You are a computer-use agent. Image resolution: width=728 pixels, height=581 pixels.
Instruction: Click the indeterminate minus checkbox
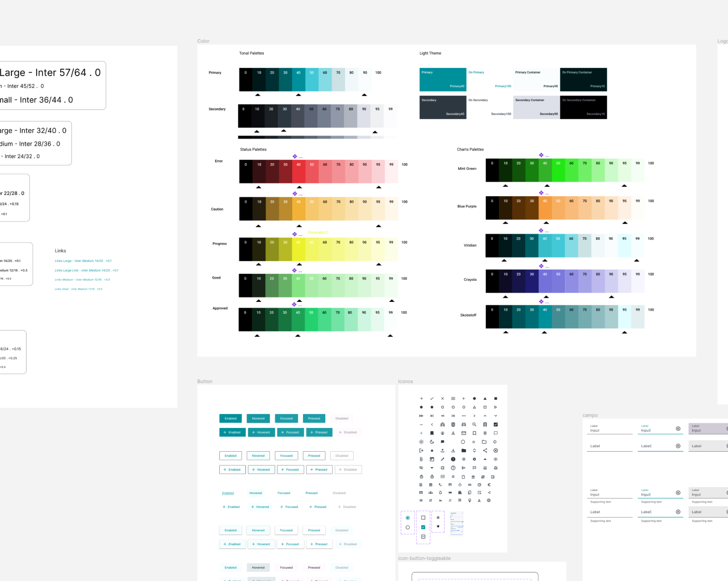pos(423,537)
